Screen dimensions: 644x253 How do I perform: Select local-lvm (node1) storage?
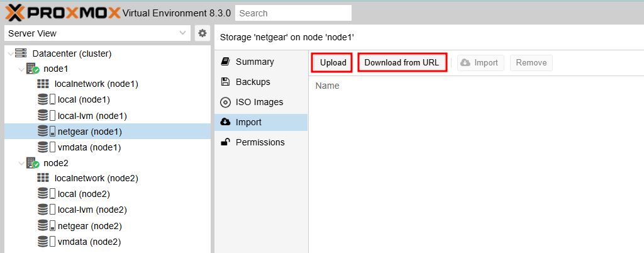[92, 116]
